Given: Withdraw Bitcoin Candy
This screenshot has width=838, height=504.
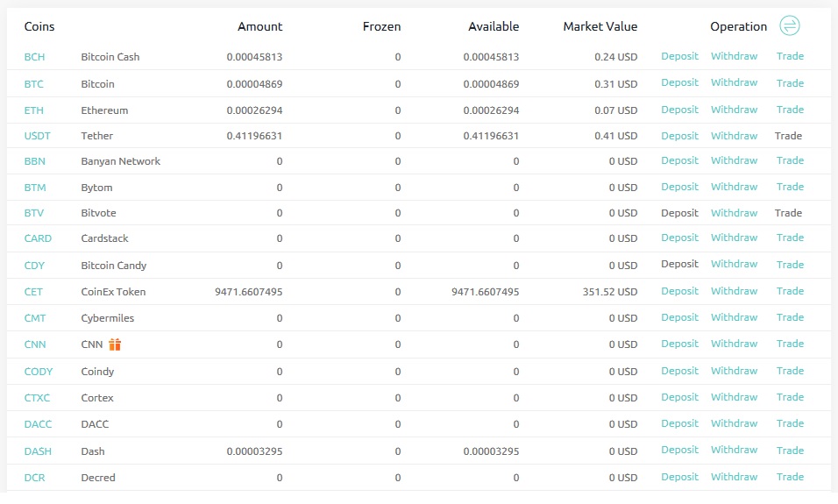Looking at the screenshot, I should coord(734,264).
